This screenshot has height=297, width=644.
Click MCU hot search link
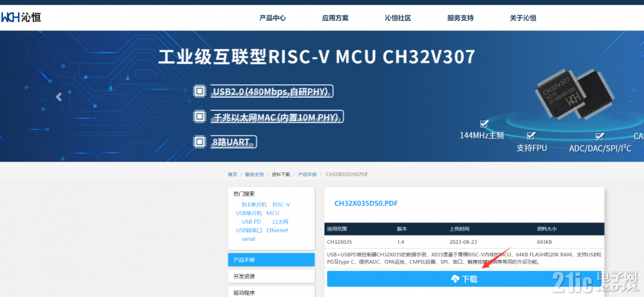pos(273,213)
